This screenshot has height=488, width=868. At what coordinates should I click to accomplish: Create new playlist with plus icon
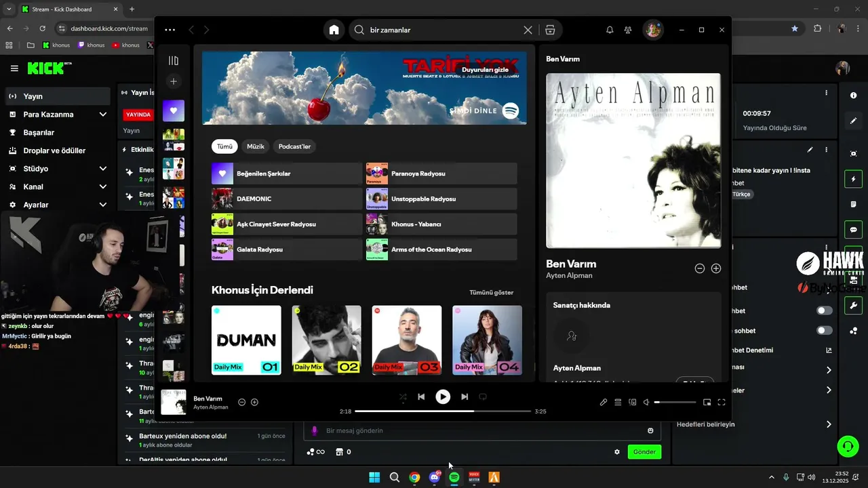click(x=174, y=81)
